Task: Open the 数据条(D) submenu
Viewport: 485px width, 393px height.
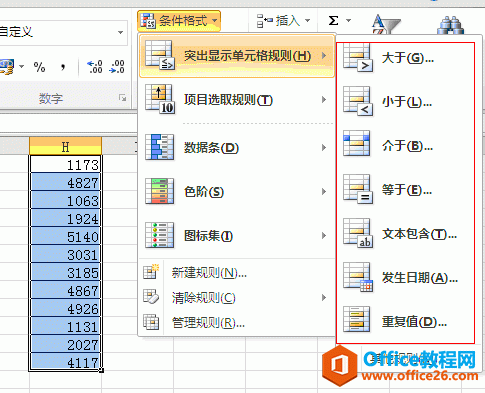Action: [237, 147]
